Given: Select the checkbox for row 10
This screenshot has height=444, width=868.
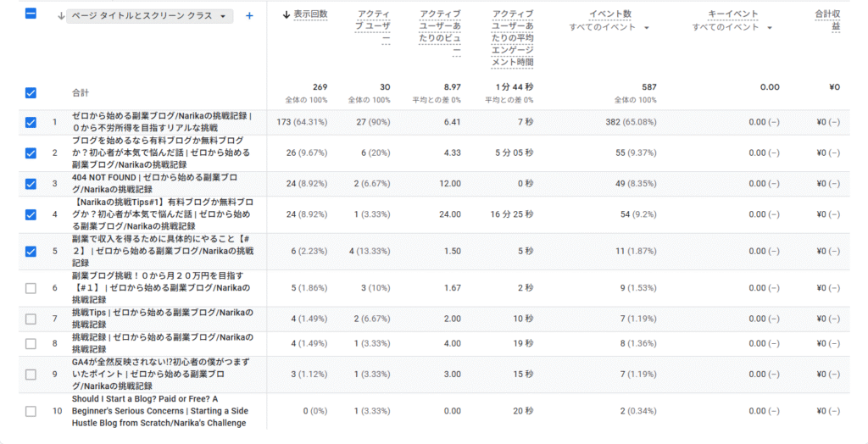Looking at the screenshot, I should click(x=31, y=411).
